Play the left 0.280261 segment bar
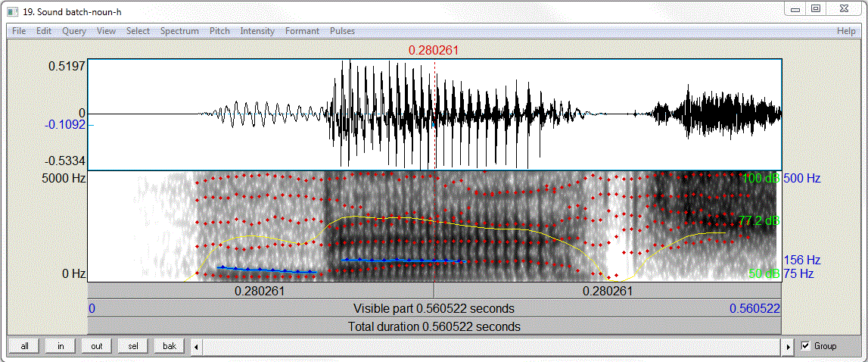 (x=260, y=291)
